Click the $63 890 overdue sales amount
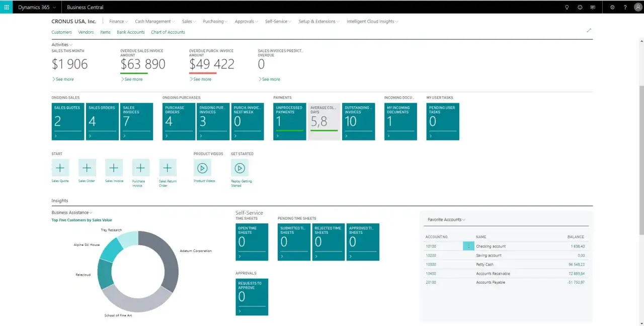644x326 pixels. pyautogui.click(x=143, y=64)
